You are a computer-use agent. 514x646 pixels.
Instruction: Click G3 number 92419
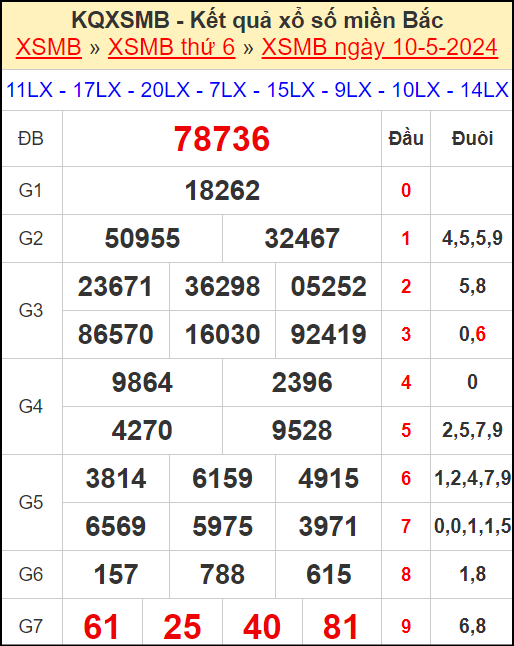(328, 335)
